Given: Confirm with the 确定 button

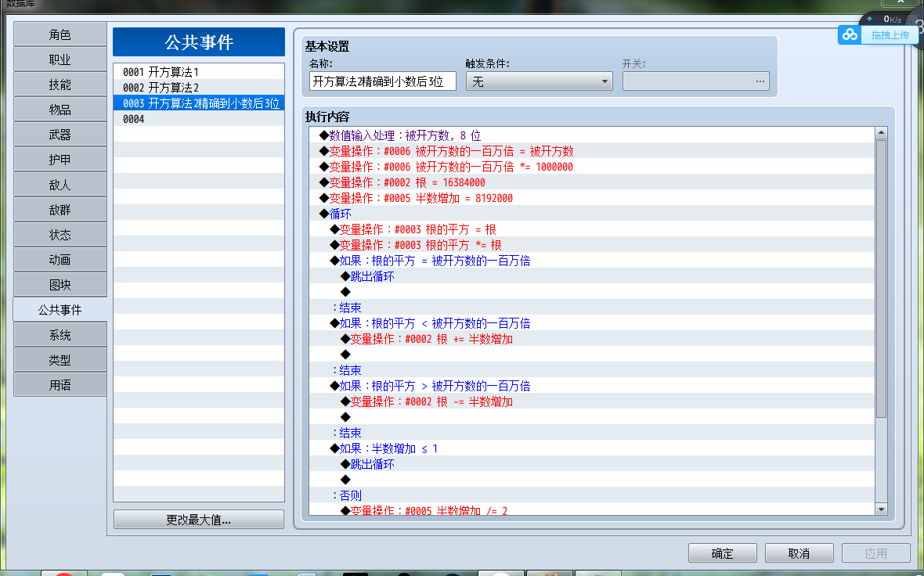Looking at the screenshot, I should [x=723, y=553].
